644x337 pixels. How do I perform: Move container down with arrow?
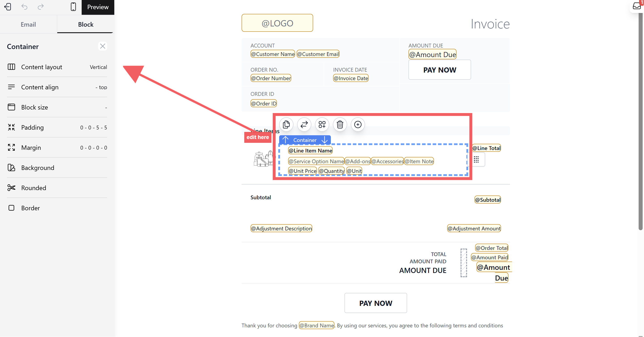(x=325, y=140)
